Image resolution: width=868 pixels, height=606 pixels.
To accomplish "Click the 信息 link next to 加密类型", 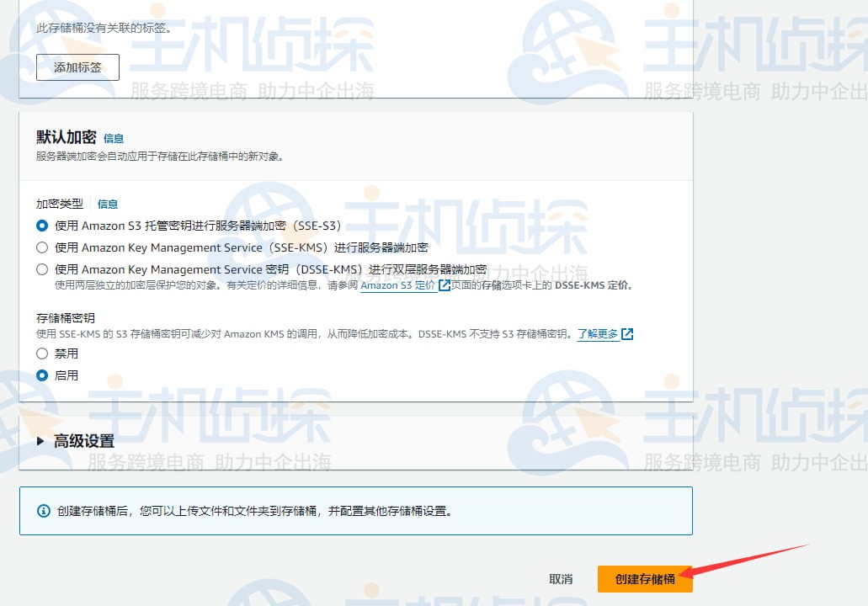I will pos(108,203).
